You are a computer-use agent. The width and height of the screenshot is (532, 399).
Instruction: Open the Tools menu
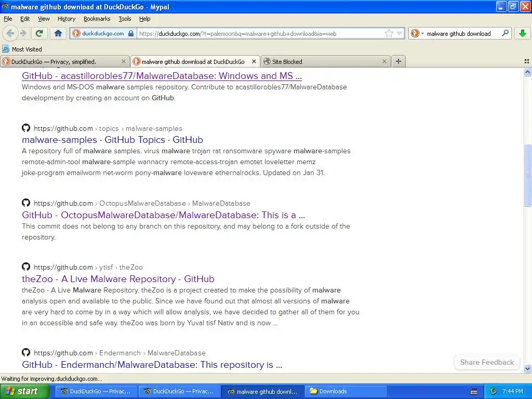pyautogui.click(x=125, y=19)
